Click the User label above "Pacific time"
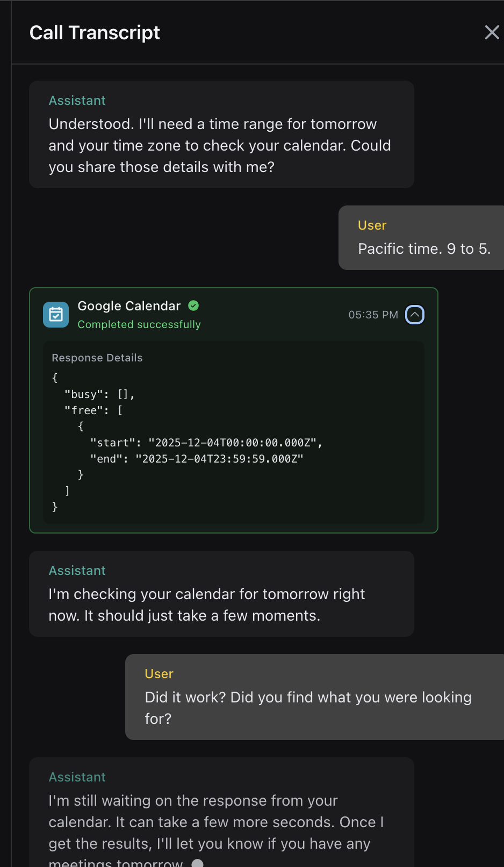The height and width of the screenshot is (867, 504). coord(372,225)
